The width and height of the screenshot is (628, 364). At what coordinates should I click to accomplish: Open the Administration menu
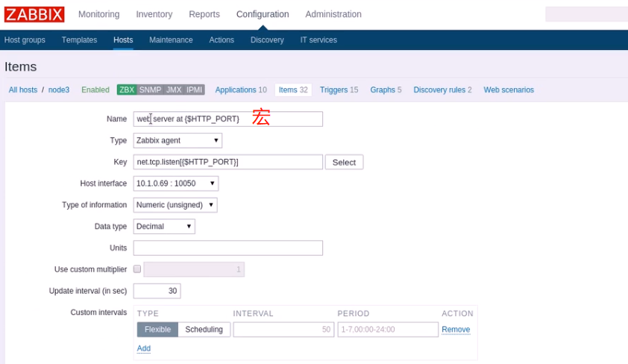coord(333,14)
